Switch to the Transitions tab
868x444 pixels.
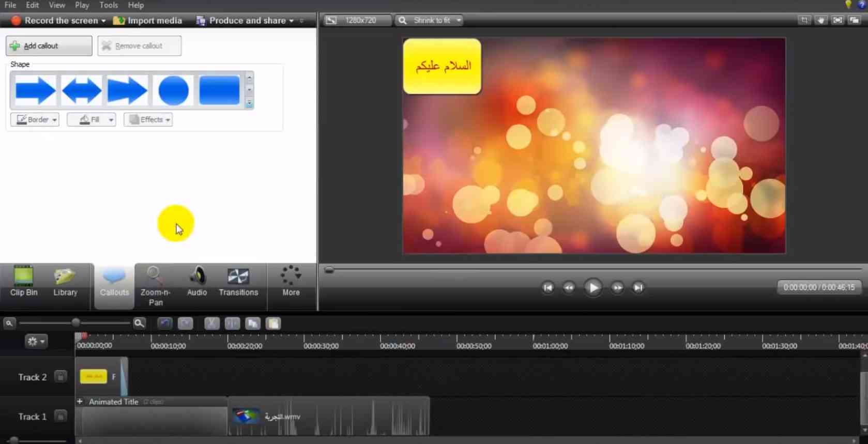238,282
